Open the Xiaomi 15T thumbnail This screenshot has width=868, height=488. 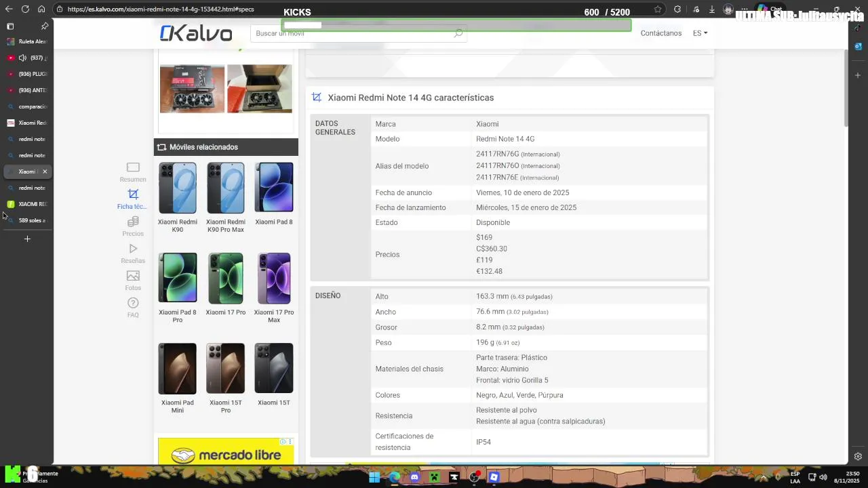click(x=274, y=368)
